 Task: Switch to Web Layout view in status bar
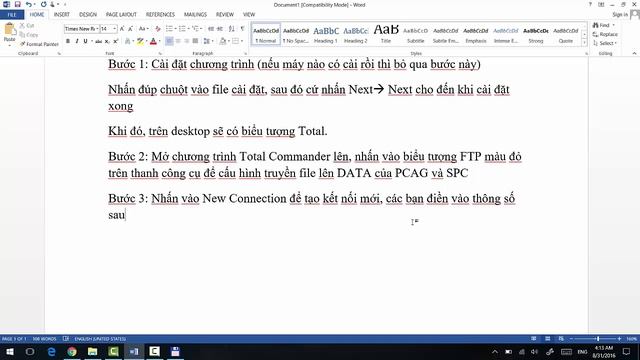561,339
